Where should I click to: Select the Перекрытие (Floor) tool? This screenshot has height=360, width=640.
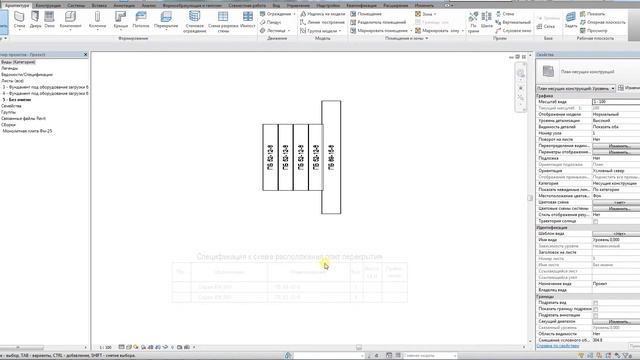click(x=166, y=20)
